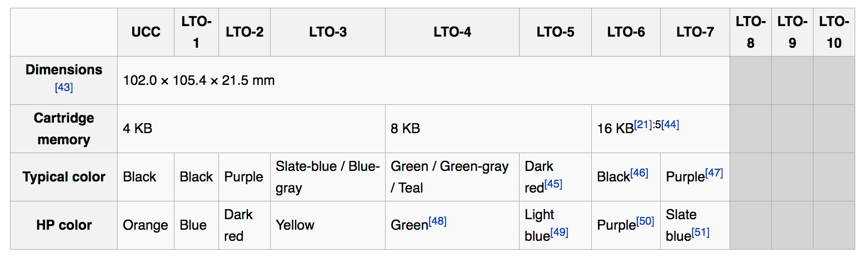Follow citation 45 next to Dark red

(x=553, y=184)
